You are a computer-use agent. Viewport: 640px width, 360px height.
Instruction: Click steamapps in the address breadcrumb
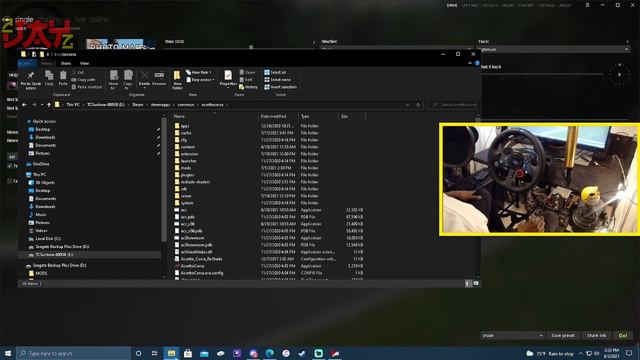160,105
